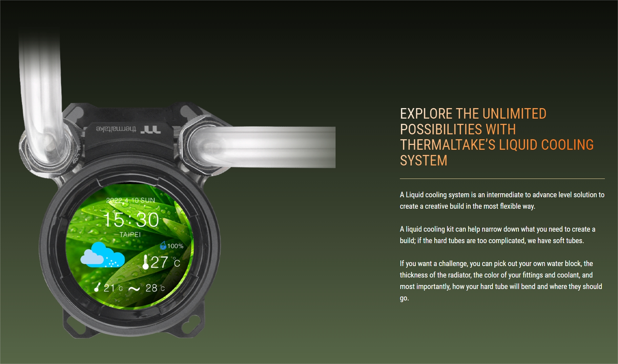
Task: Click the thermometer icon beside 27 °C
Action: 146,262
